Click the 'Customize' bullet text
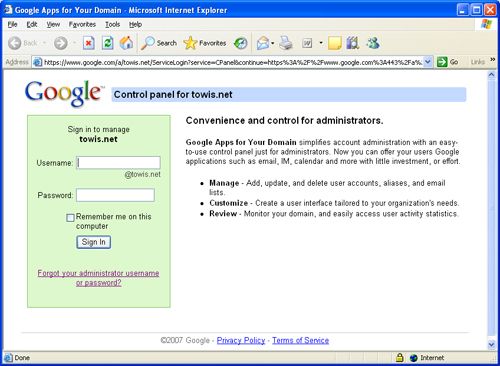This screenshot has height=366, width=500. (228, 203)
